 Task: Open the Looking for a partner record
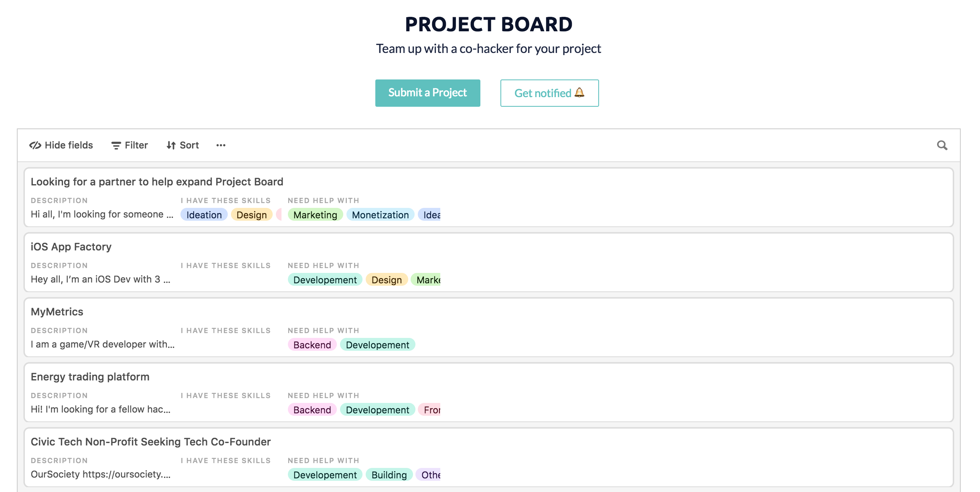pyautogui.click(x=157, y=181)
